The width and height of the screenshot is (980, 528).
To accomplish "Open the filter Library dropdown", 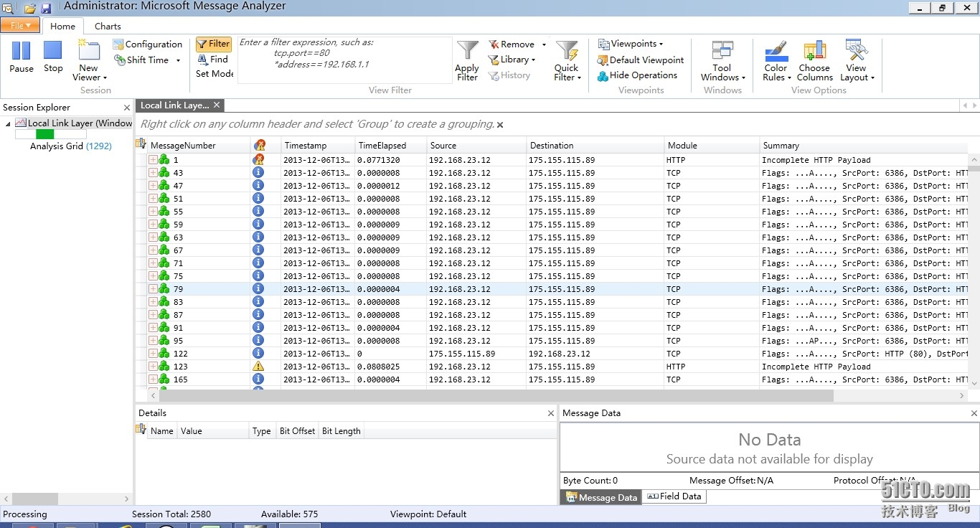I will 512,60.
